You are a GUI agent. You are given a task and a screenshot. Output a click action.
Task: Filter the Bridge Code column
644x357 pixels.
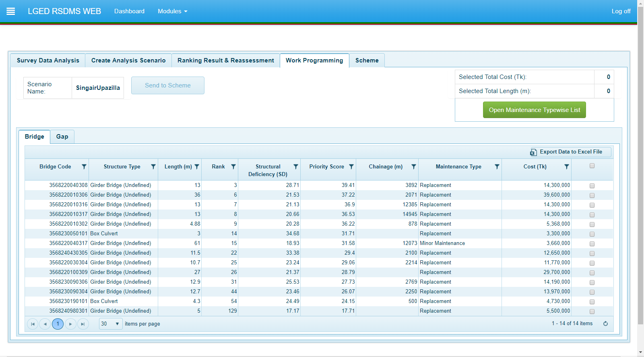point(84,166)
